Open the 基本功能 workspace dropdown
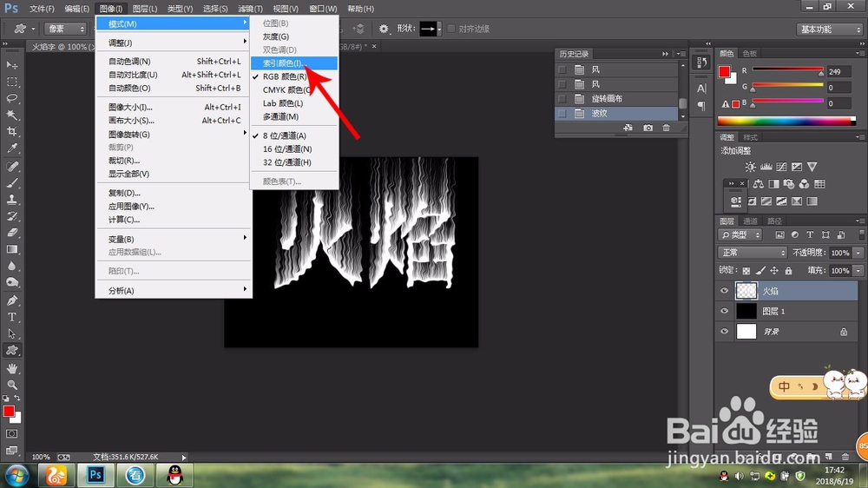Screen dimensions: 868x488 coord(829,30)
